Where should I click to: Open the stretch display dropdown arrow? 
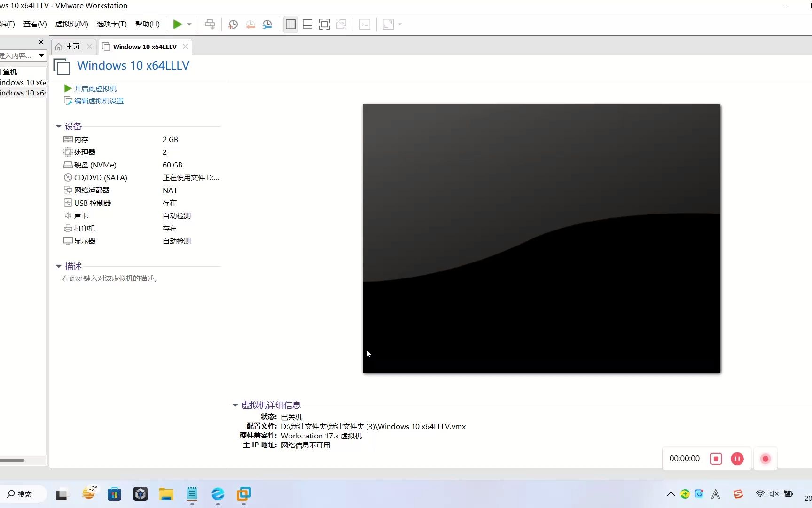coord(400,24)
